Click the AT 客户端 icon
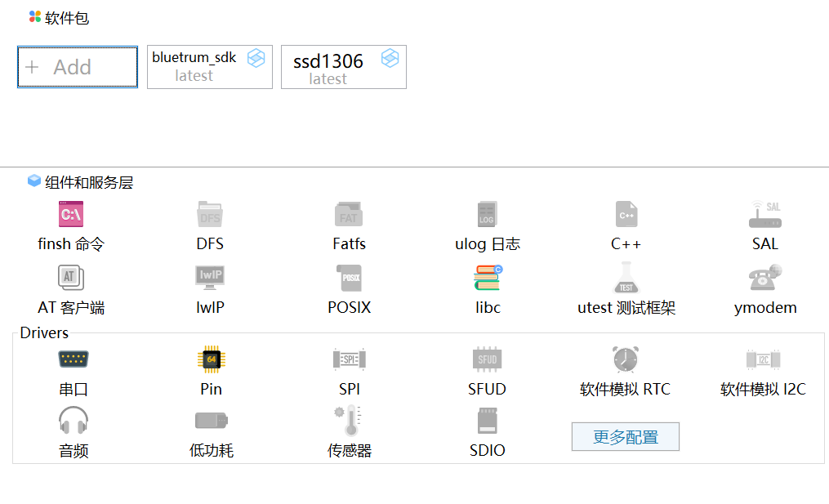 point(71,278)
